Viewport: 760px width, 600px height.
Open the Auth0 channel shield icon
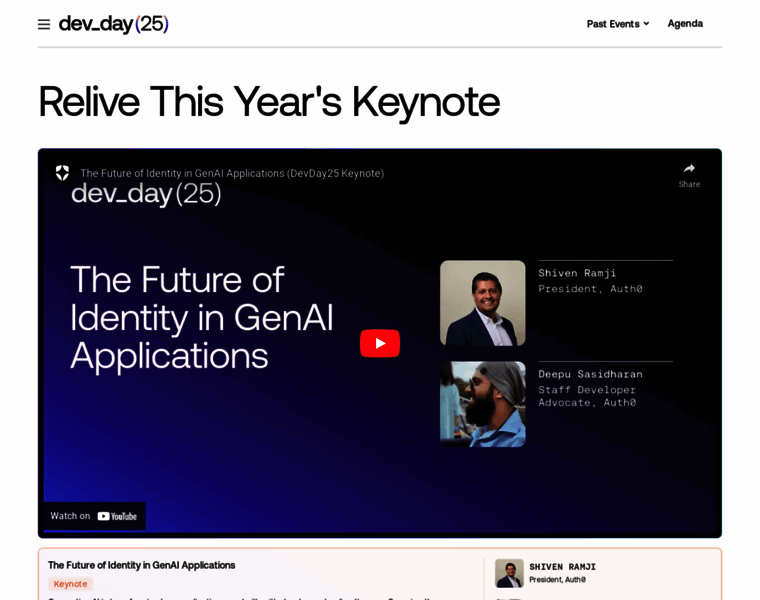coord(62,173)
